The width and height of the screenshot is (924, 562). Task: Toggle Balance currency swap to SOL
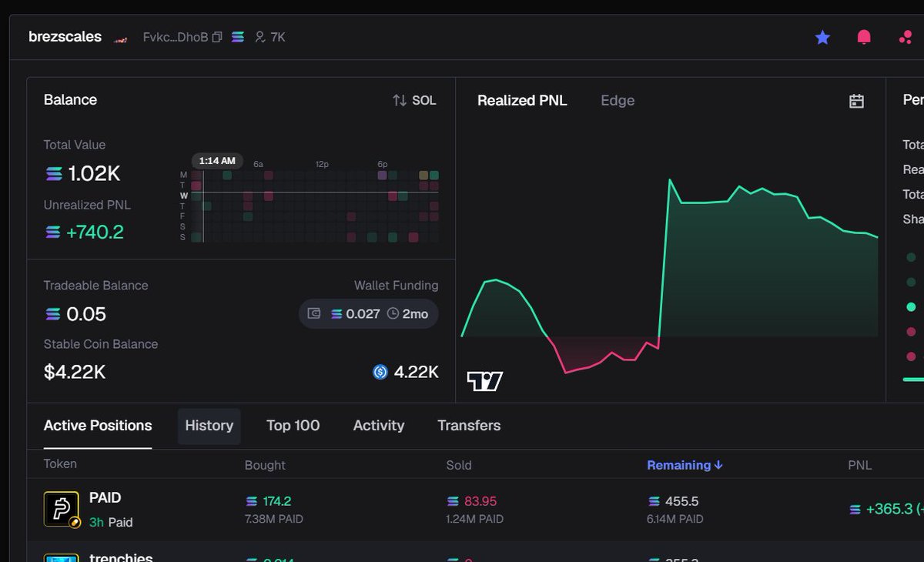click(x=414, y=100)
